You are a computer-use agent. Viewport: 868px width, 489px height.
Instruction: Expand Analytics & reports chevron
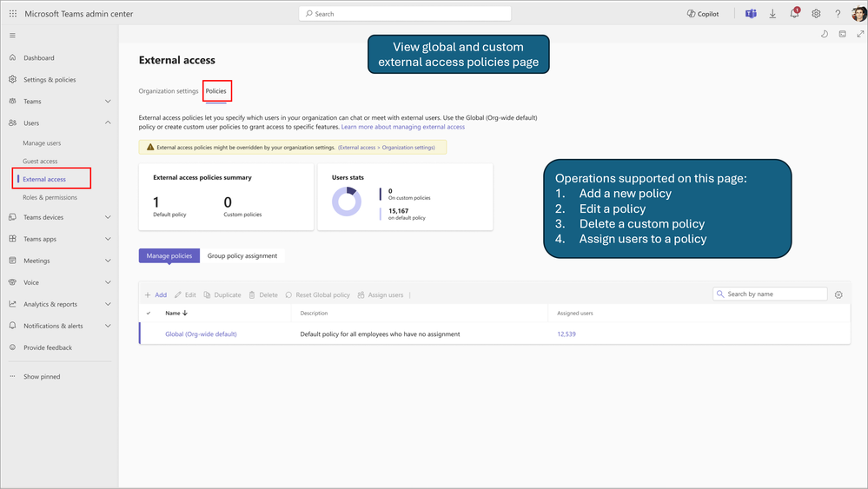click(x=108, y=304)
